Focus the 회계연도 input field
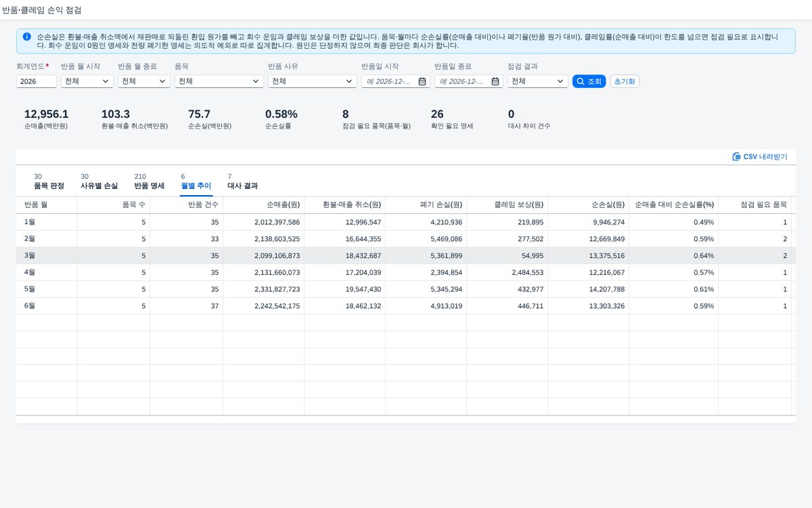Image resolution: width=812 pixels, height=508 pixels. pos(37,81)
